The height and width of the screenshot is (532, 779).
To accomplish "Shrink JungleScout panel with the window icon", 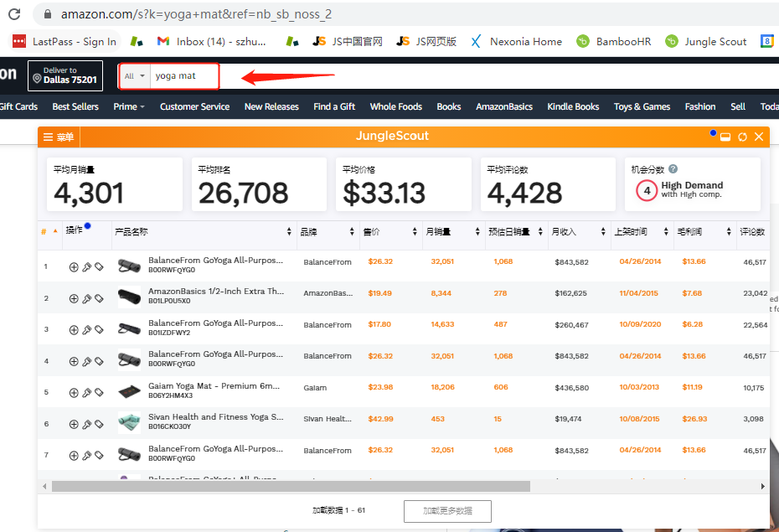I will (725, 137).
